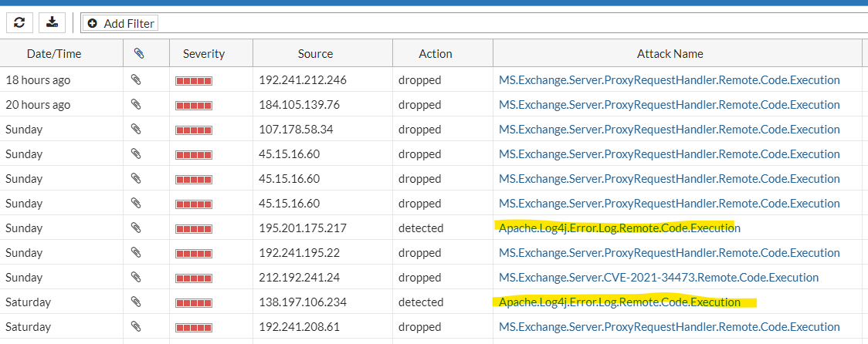Screen dimensions: 868x344
Task: Click severity bar for 107.178.58.34 row
Action: point(194,130)
